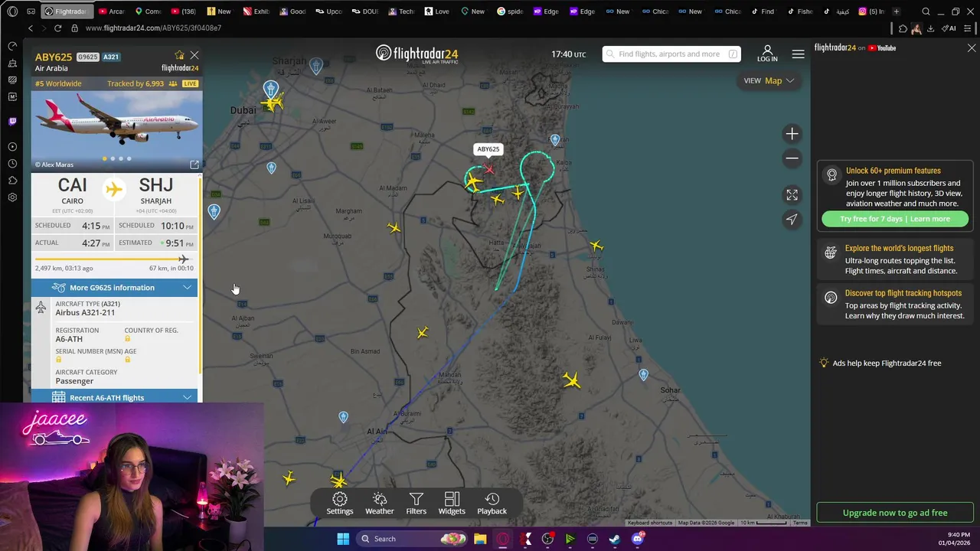Select the Al Ain airport pin marker
Image resolution: width=980 pixels, height=551 pixels.
click(x=343, y=416)
